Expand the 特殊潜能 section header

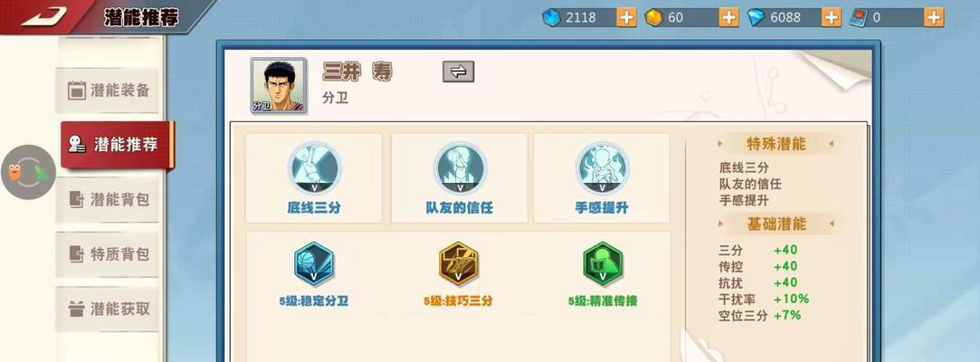(x=776, y=144)
